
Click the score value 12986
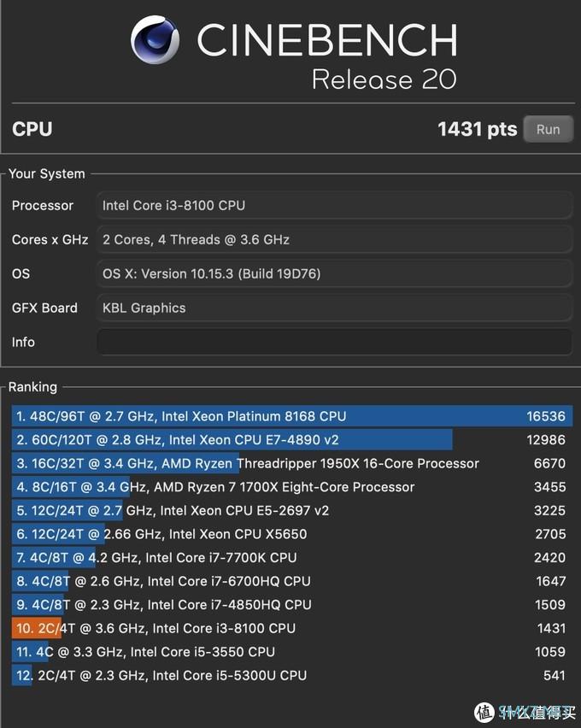(546, 440)
